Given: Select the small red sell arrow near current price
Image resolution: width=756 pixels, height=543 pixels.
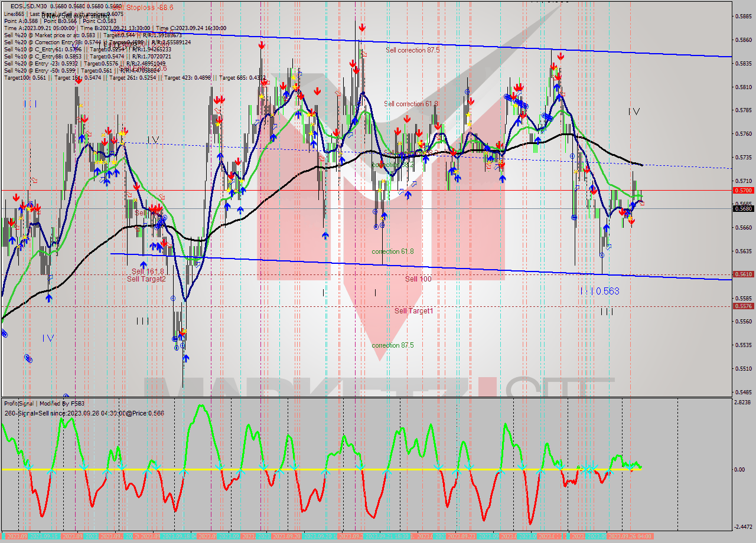Looking at the screenshot, I should 631,222.
